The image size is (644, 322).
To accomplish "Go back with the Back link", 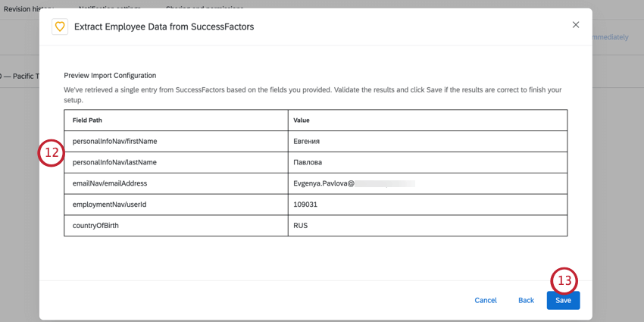I will pos(526,300).
